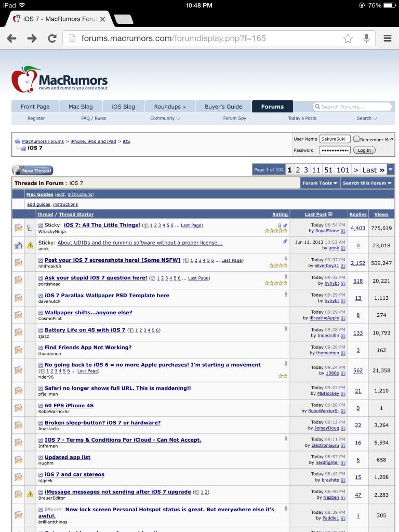
Task: Click the Password field
Action: point(335,150)
